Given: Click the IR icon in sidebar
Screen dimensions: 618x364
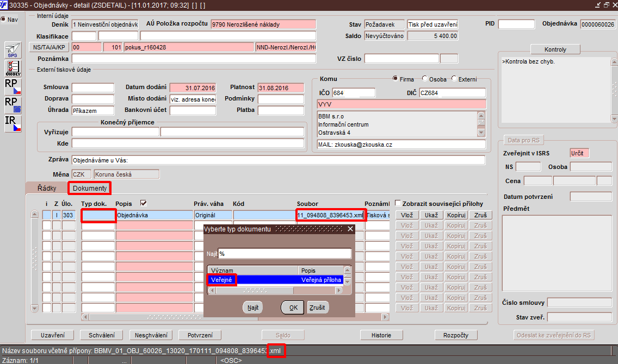Looking at the screenshot, I should 13,123.
